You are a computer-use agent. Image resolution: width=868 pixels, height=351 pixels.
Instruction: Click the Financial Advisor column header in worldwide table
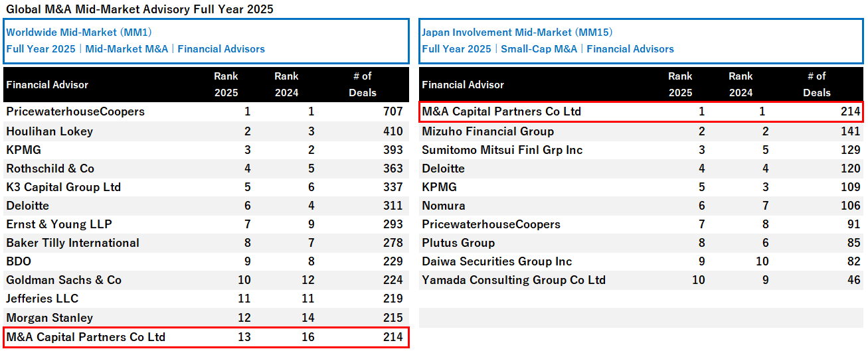[47, 85]
